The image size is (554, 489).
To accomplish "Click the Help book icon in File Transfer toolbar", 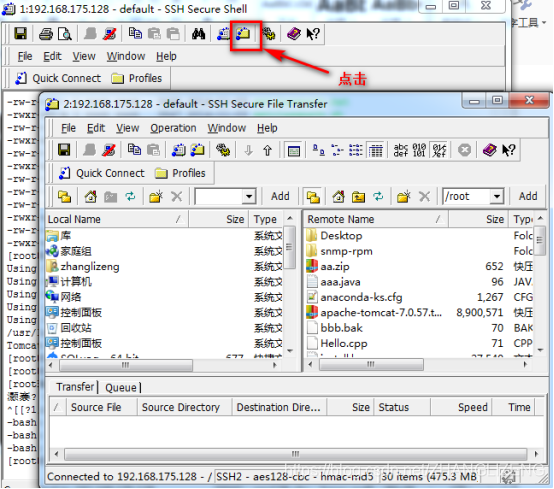I will pyautogui.click(x=490, y=150).
